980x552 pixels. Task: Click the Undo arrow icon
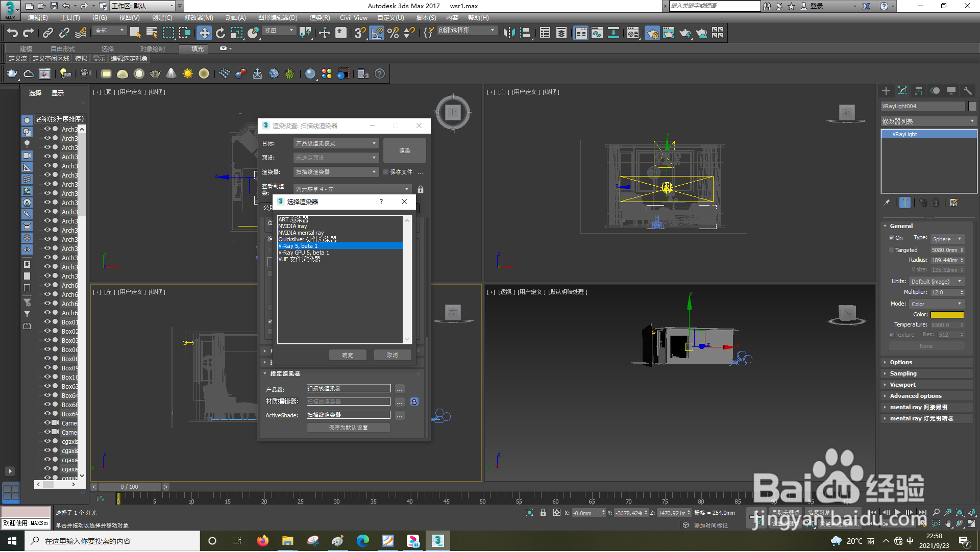[x=12, y=34]
